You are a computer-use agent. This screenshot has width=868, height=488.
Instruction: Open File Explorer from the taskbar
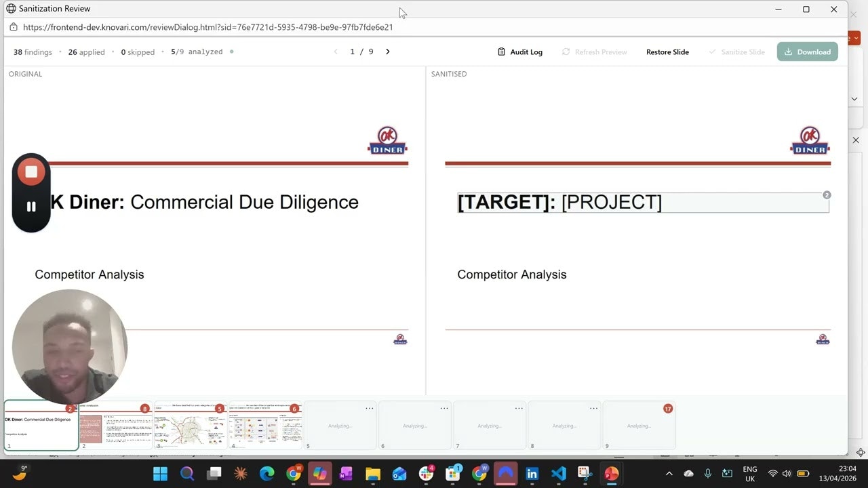(x=373, y=473)
